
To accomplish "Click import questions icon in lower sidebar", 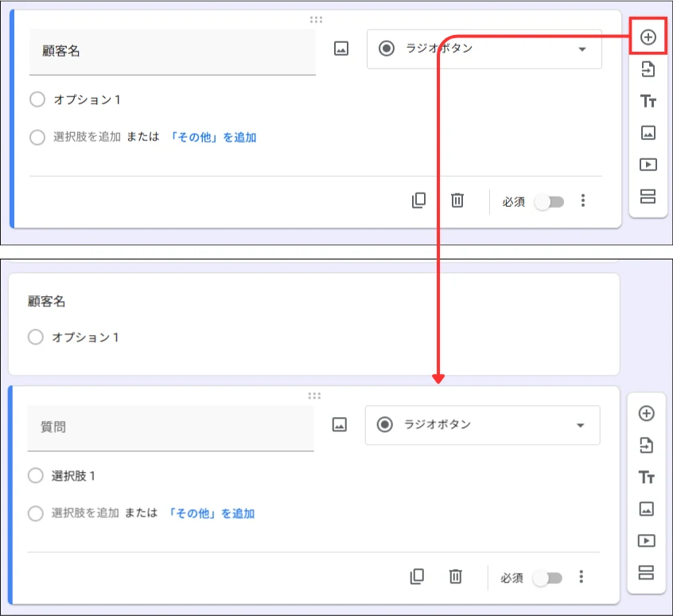I will click(x=646, y=445).
